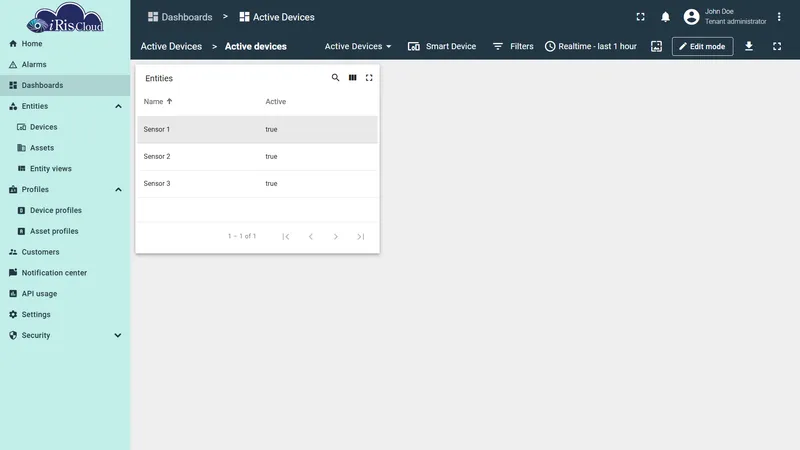This screenshot has height=450, width=800.
Task: Click John Doe user name
Action: pyautogui.click(x=719, y=11)
